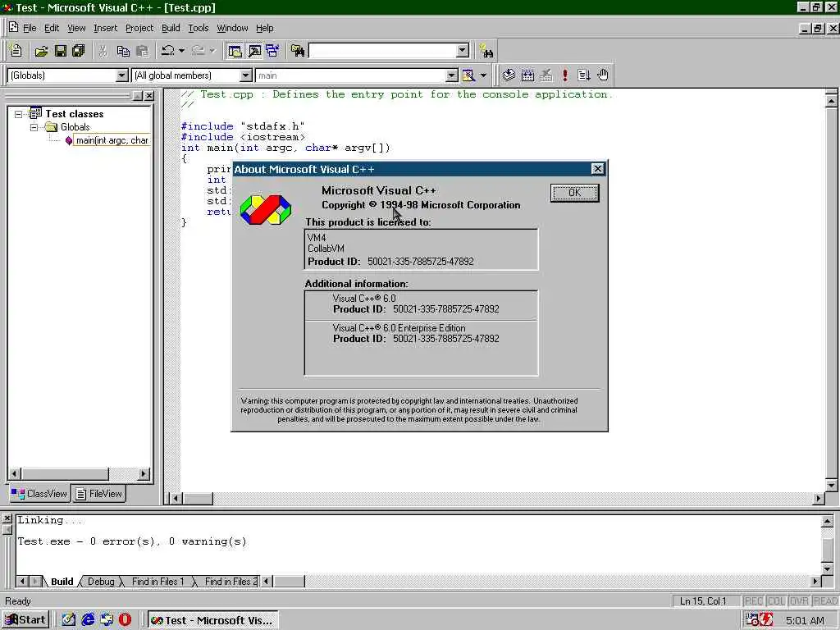Save the file with the floppy disk icon

pyautogui.click(x=61, y=51)
